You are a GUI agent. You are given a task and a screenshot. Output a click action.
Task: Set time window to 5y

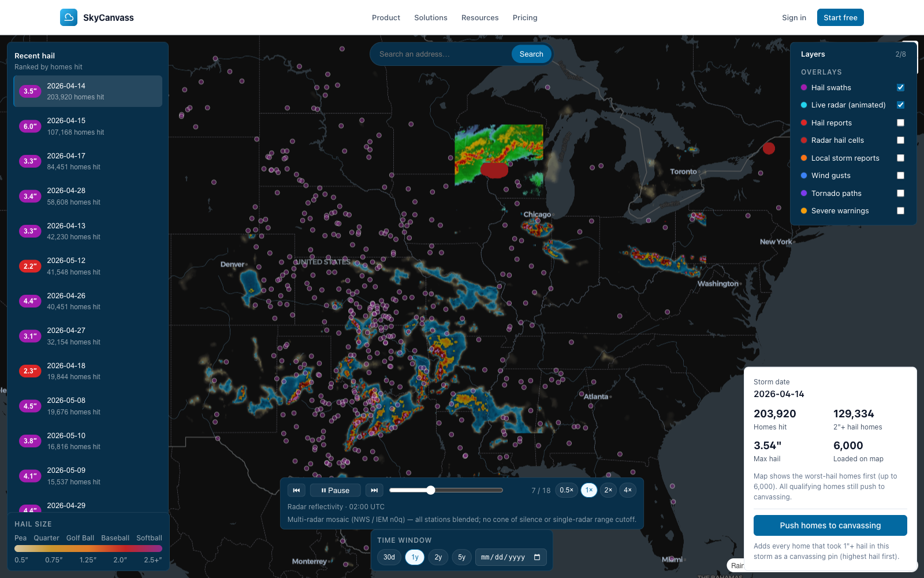pos(462,557)
